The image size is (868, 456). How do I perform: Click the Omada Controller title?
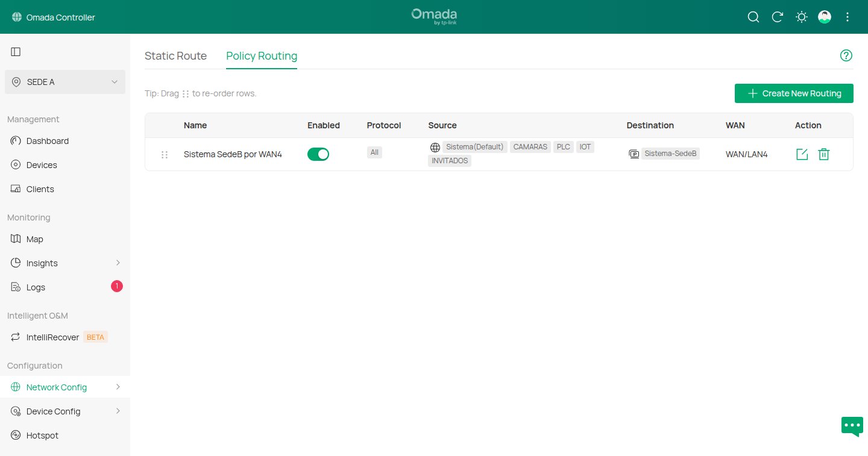click(61, 17)
